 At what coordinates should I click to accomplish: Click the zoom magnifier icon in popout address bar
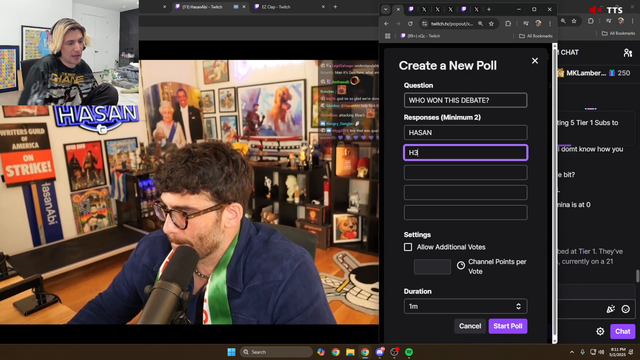point(480,24)
